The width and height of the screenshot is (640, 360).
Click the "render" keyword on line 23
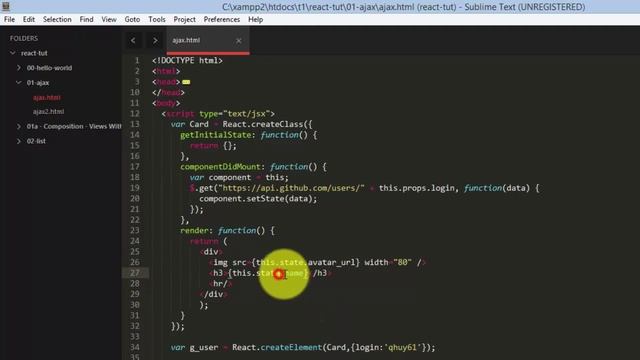194,231
